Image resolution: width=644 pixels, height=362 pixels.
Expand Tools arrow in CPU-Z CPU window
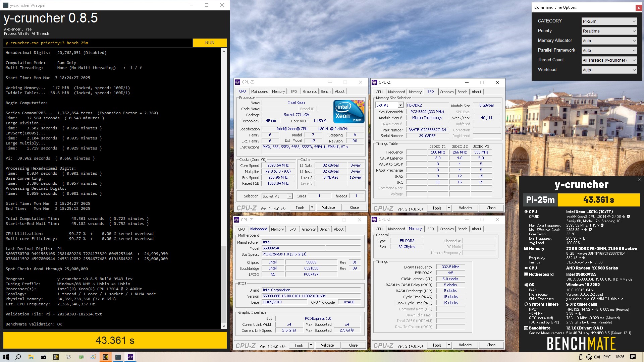pyautogui.click(x=312, y=207)
